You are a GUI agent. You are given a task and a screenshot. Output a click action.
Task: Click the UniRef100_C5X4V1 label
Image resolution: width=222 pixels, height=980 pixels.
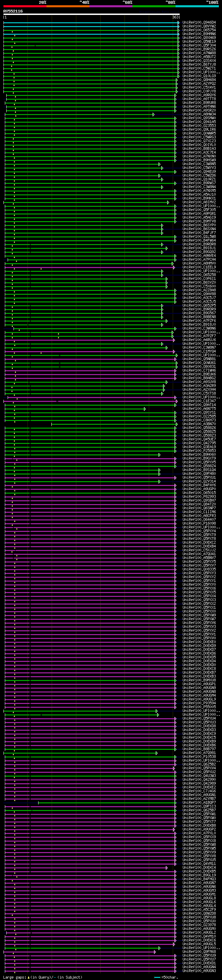click(199, 88)
